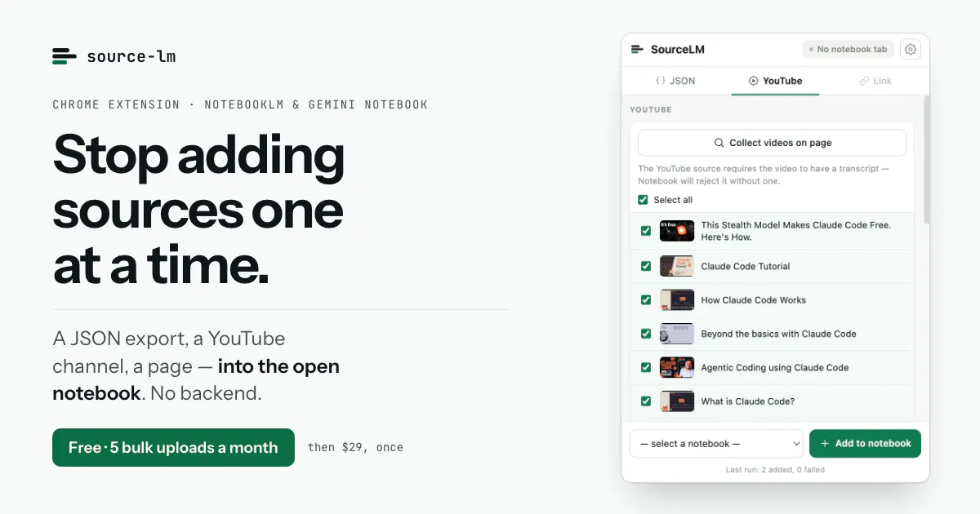Click the Collect videos on page button
The width and height of the screenshot is (980, 514).
[772, 143]
